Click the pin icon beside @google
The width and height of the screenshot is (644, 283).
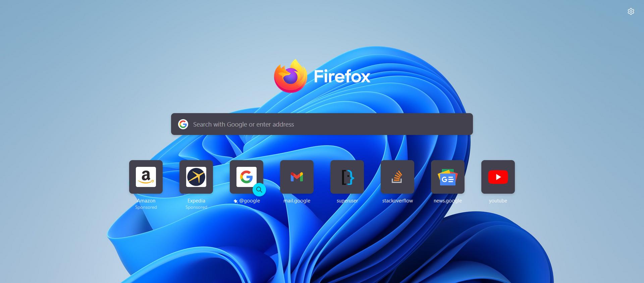coord(235,201)
